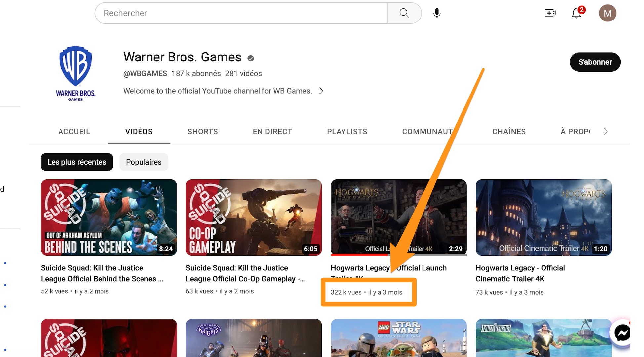This screenshot has height=357, width=644.
Task: Click title Hogwarts Legacy Official Cinematic Trailer 4K
Action: 520,273
